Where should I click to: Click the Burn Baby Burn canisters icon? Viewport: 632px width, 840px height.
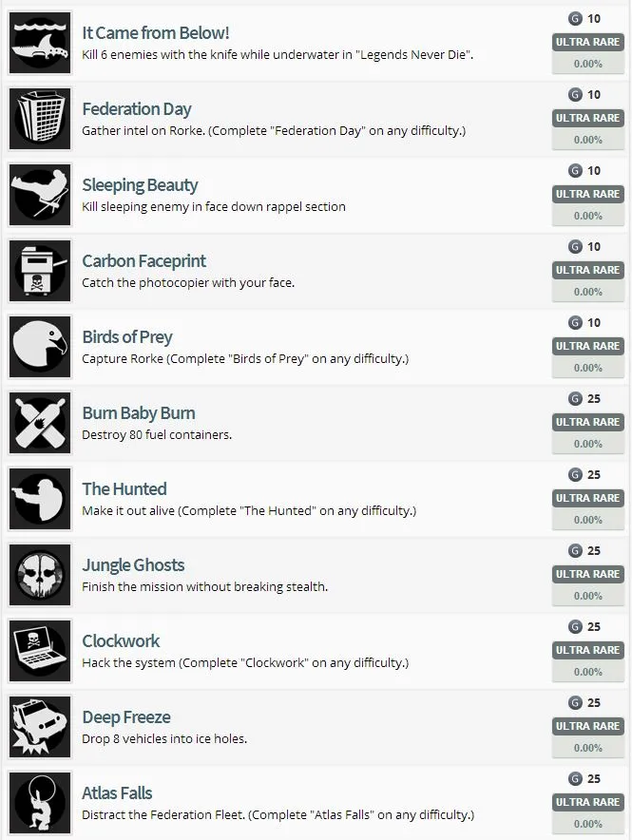pos(40,424)
